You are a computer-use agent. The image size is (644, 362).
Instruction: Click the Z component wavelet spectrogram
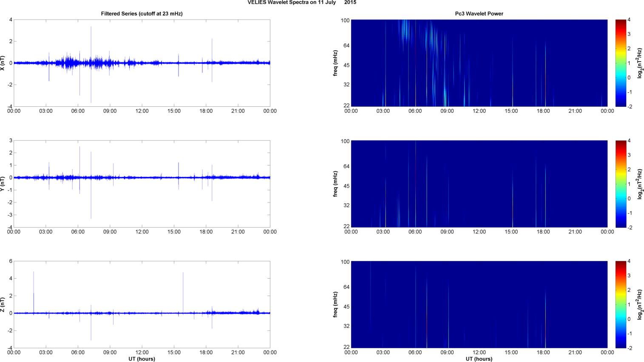(479, 305)
